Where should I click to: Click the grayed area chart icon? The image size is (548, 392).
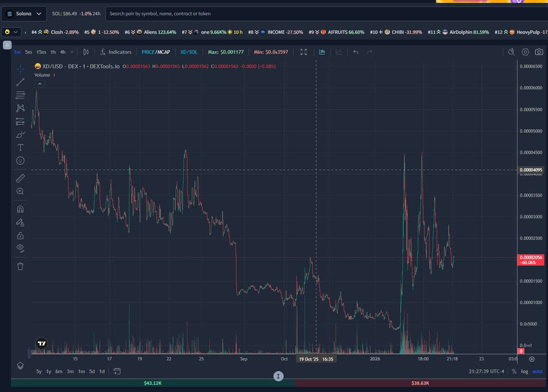coord(339,52)
